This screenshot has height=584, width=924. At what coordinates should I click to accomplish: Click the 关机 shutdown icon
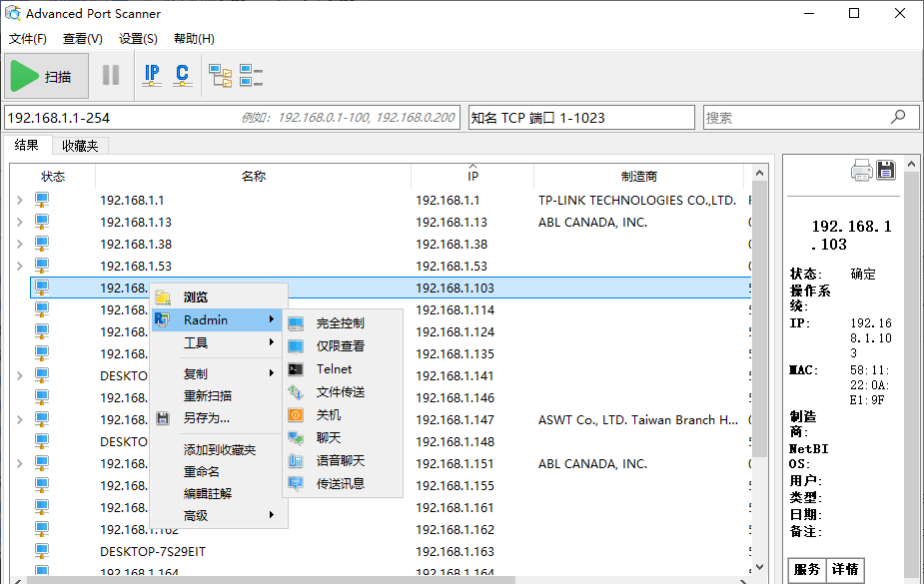pos(296,415)
